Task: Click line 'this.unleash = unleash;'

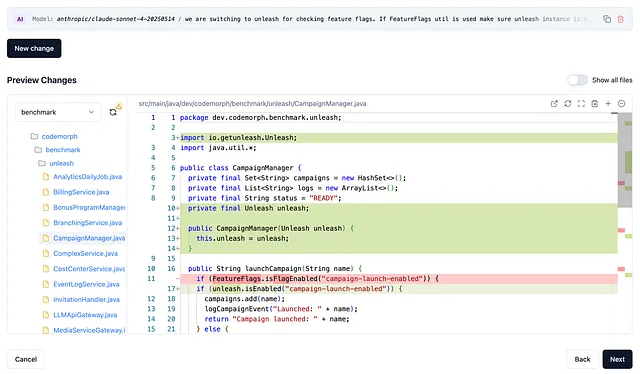Action: pos(242,238)
